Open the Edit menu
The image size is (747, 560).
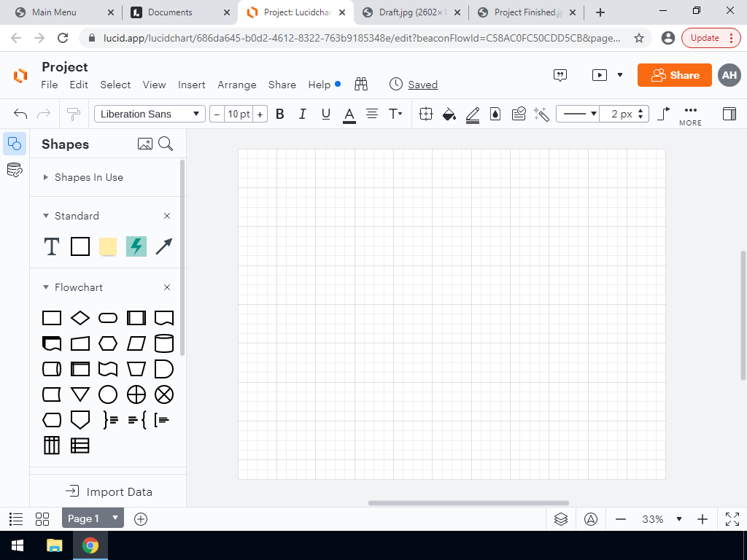79,85
